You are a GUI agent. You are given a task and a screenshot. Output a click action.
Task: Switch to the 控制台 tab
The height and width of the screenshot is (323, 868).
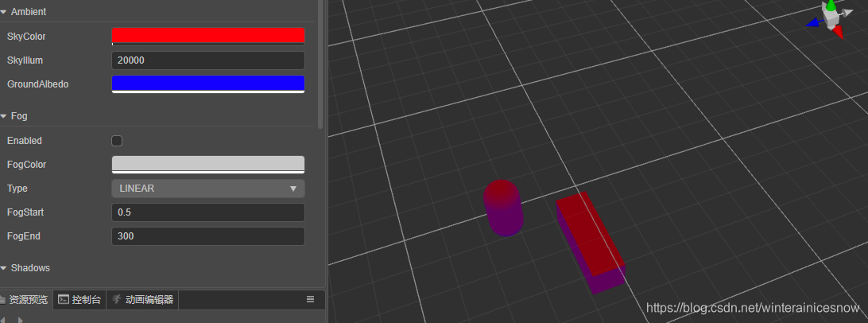click(x=79, y=300)
